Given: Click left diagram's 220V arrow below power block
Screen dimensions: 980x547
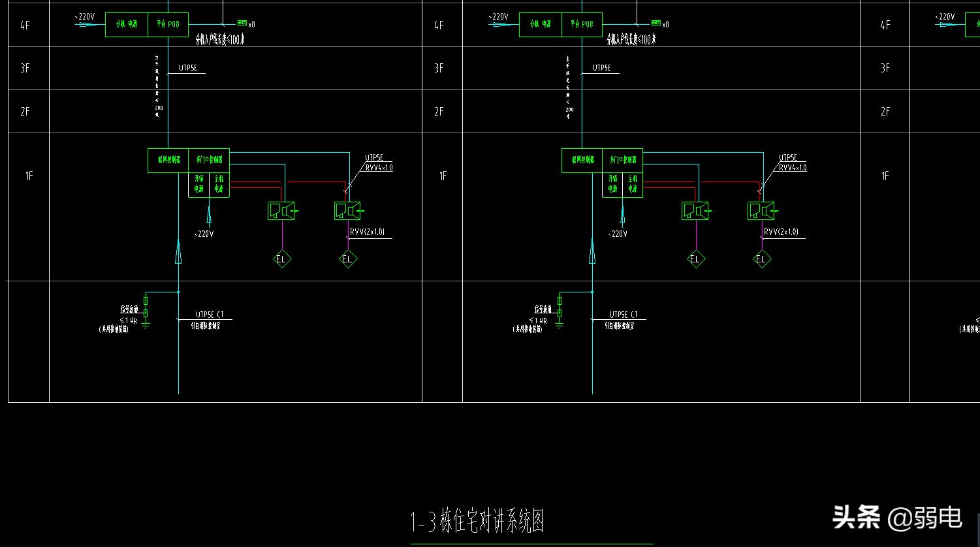Looking at the screenshot, I should pos(209,214).
